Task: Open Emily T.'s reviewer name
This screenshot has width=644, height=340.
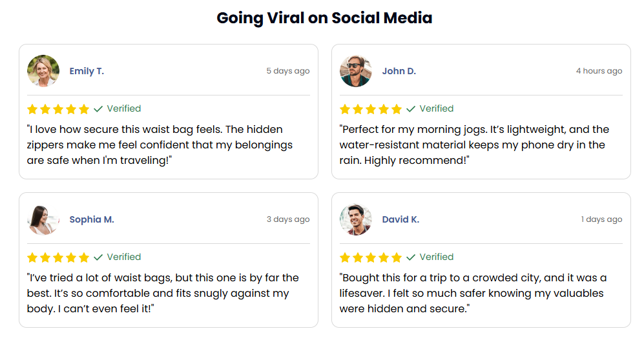Action: [x=87, y=72]
